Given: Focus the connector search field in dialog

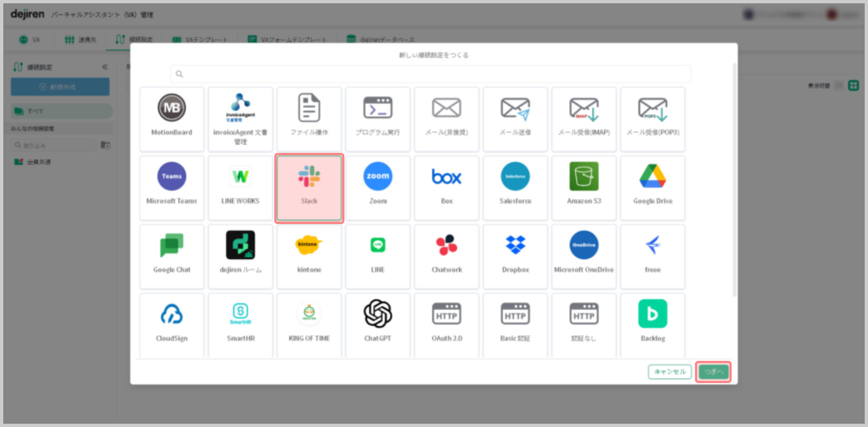Looking at the screenshot, I should [x=431, y=74].
